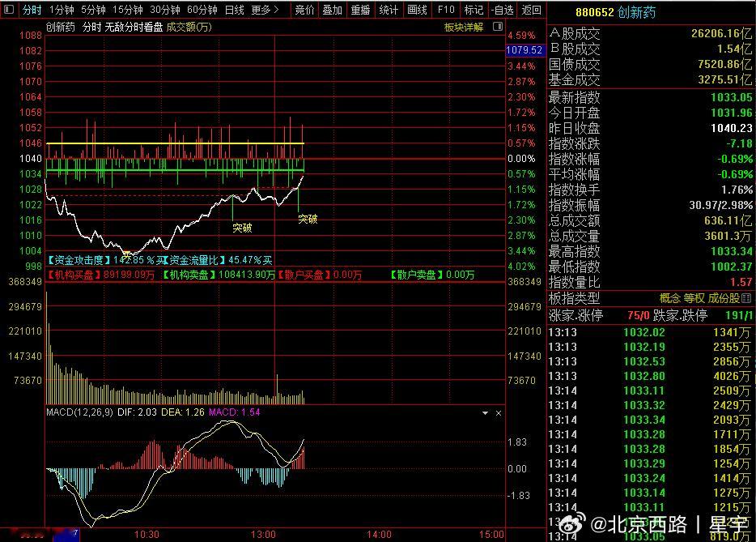Viewport: 756px width, 542px height.
Task: Switch to the 30分钟 chart
Action: 165,10
